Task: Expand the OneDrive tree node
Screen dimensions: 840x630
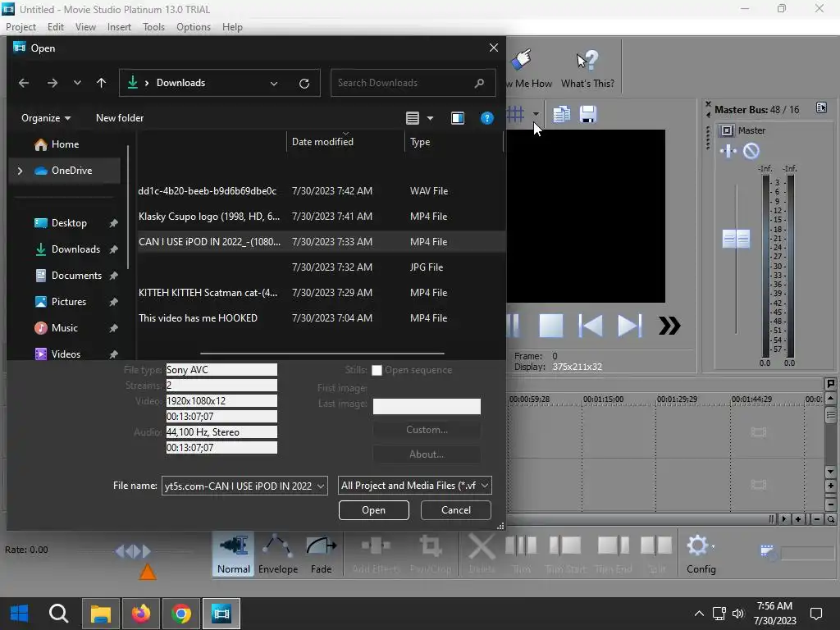Action: pyautogui.click(x=20, y=171)
